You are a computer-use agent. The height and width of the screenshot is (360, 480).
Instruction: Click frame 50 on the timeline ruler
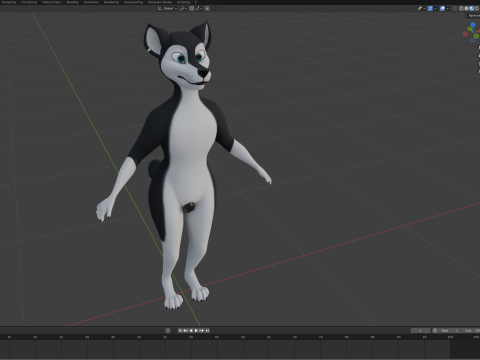tap(191, 337)
